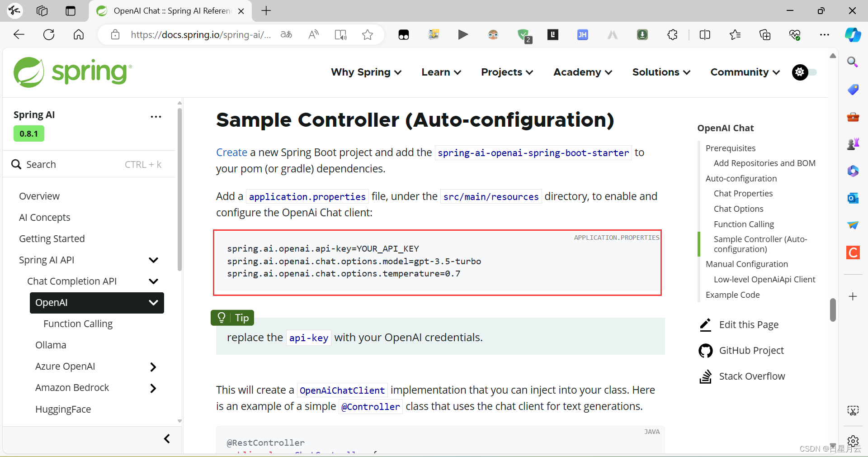Open workspaces icon in title bar

[x=42, y=11]
